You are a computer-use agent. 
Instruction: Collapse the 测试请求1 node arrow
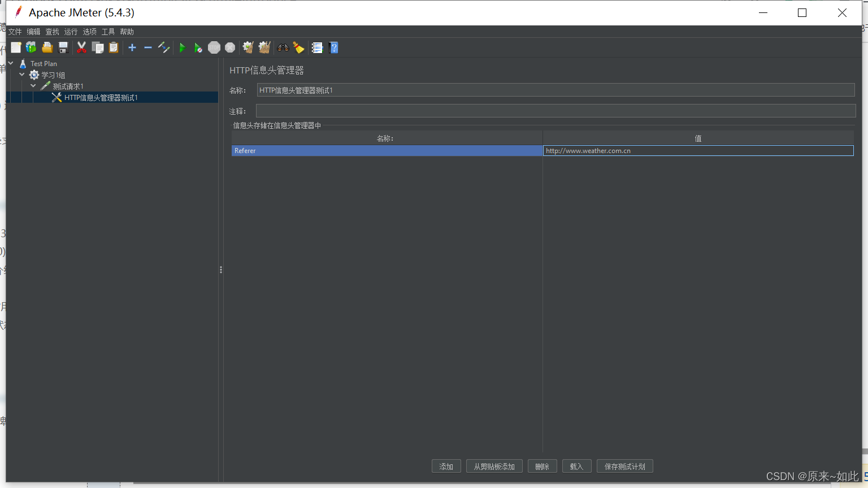(33, 86)
